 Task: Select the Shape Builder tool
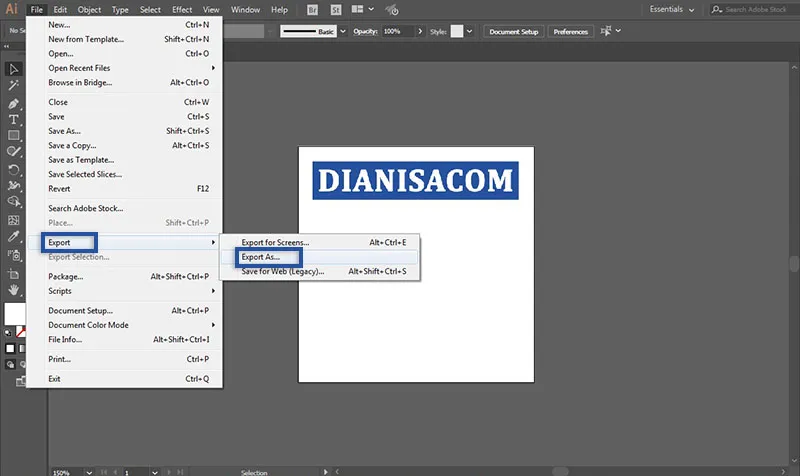tap(14, 202)
